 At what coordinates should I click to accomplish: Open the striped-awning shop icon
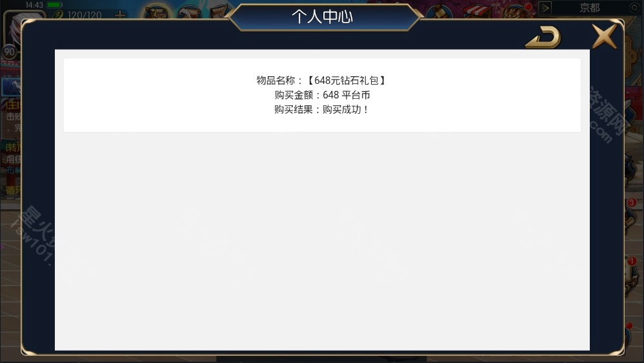tap(478, 12)
